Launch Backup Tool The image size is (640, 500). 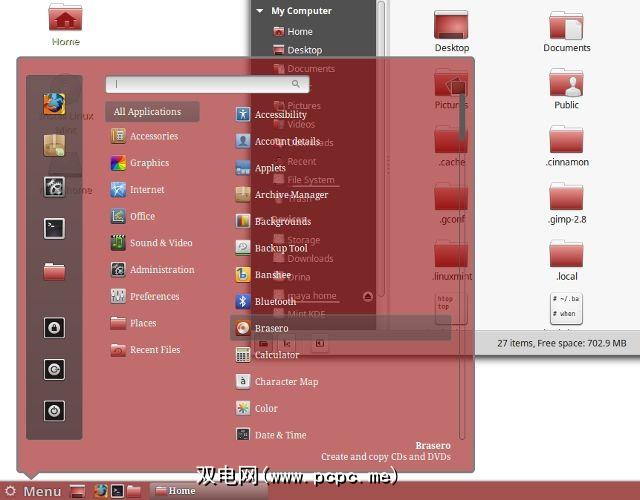click(272, 248)
